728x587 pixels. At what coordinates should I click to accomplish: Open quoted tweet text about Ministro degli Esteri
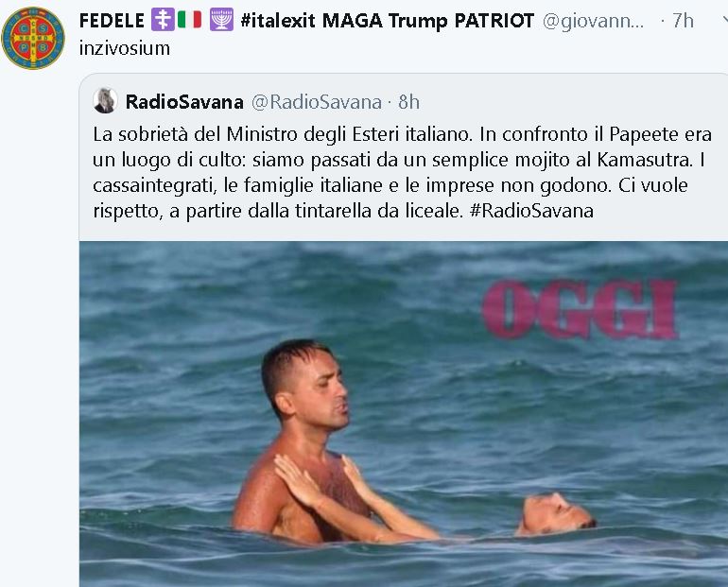402,173
